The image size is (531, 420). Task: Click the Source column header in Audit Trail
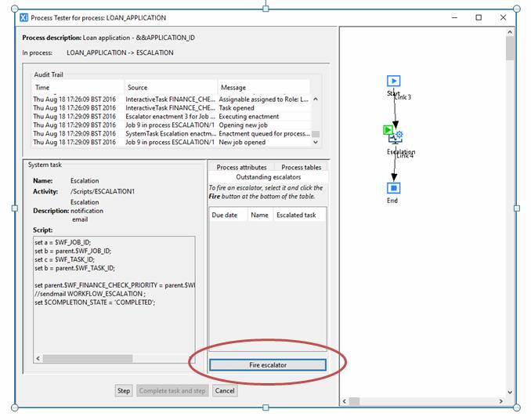171,87
